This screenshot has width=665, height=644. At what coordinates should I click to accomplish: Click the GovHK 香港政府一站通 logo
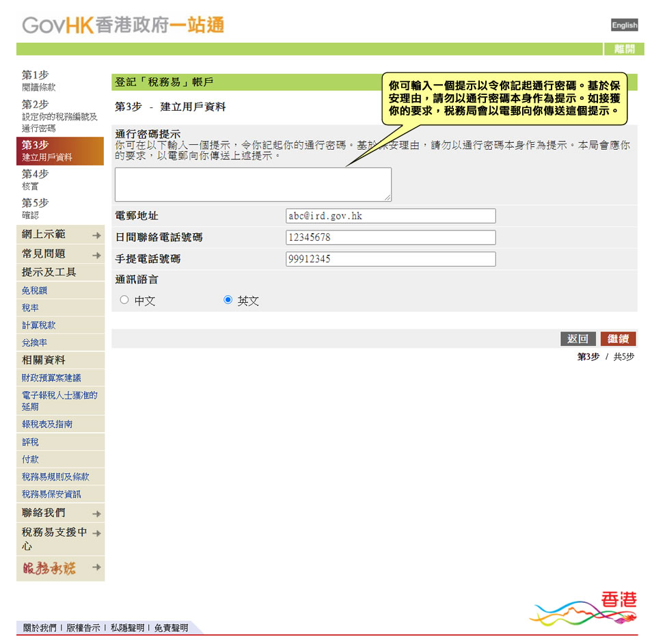[123, 25]
